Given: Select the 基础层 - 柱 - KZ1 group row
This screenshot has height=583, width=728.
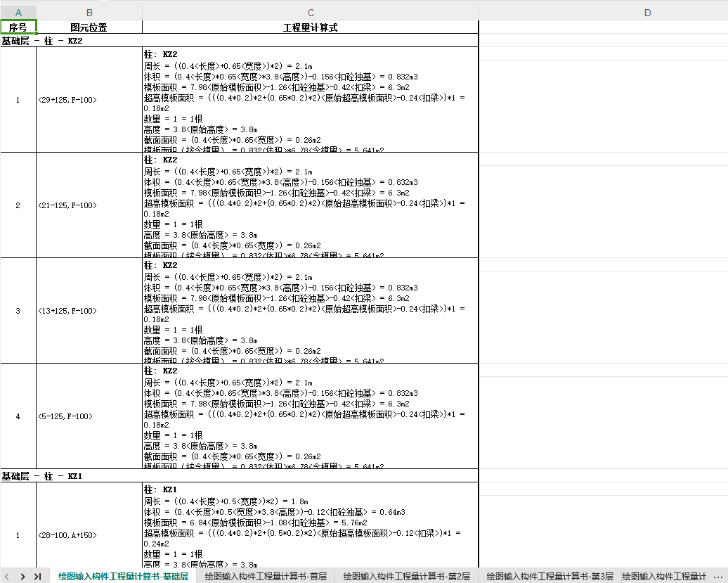Looking at the screenshot, I should point(239,475).
